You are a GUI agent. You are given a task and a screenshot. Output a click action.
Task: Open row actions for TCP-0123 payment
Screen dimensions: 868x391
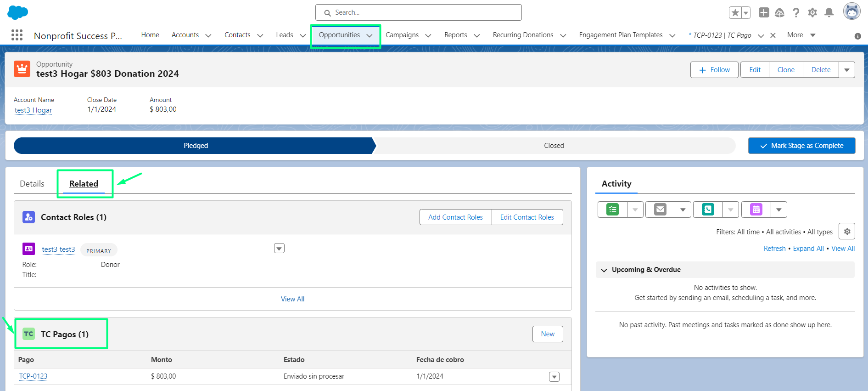pyautogui.click(x=554, y=377)
